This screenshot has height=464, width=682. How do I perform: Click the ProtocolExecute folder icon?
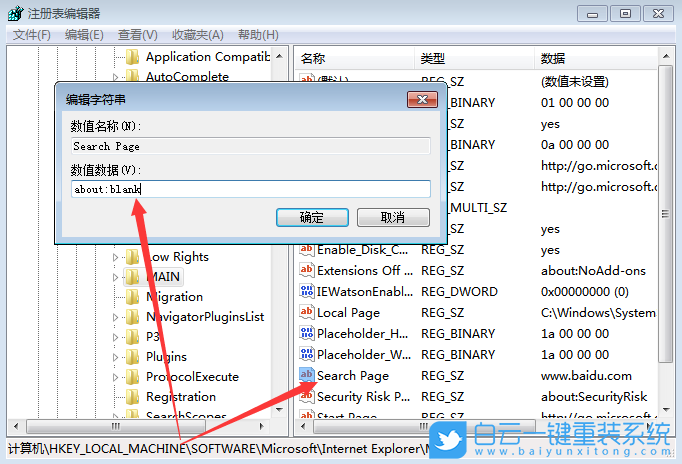pyautogui.click(x=133, y=377)
